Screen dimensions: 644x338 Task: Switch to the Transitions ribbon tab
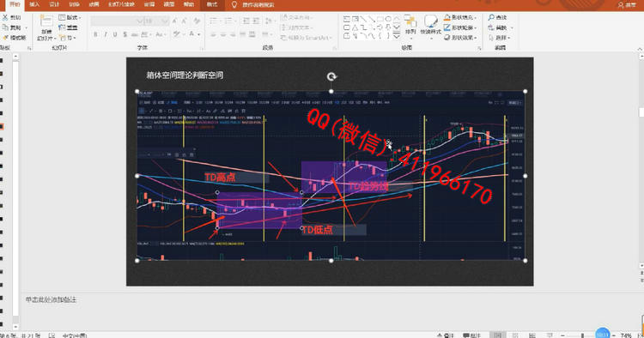(75, 4)
